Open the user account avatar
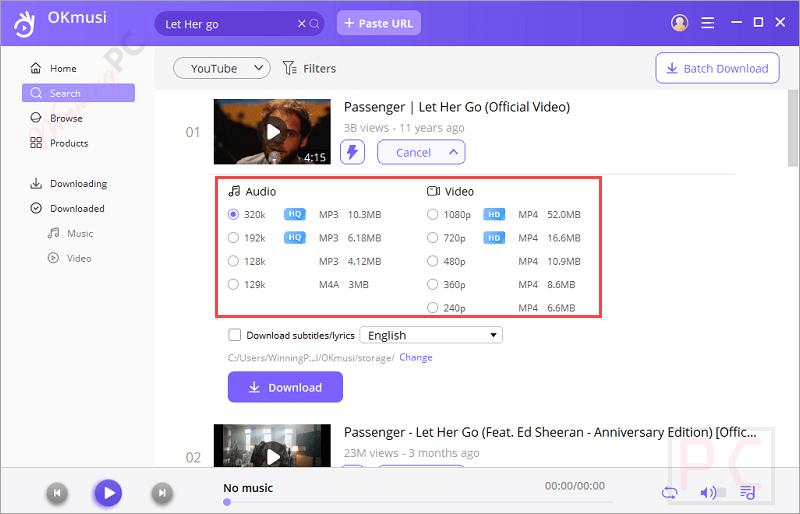The width and height of the screenshot is (800, 514). click(x=679, y=22)
